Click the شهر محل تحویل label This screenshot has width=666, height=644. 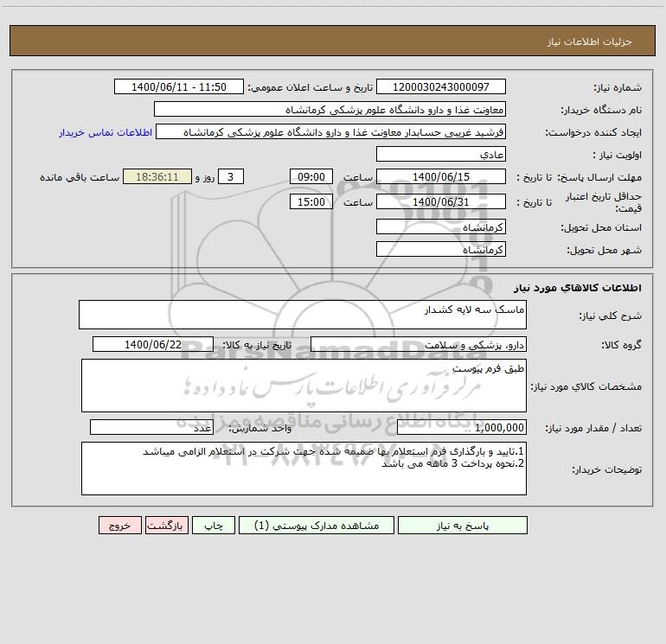pyautogui.click(x=605, y=250)
